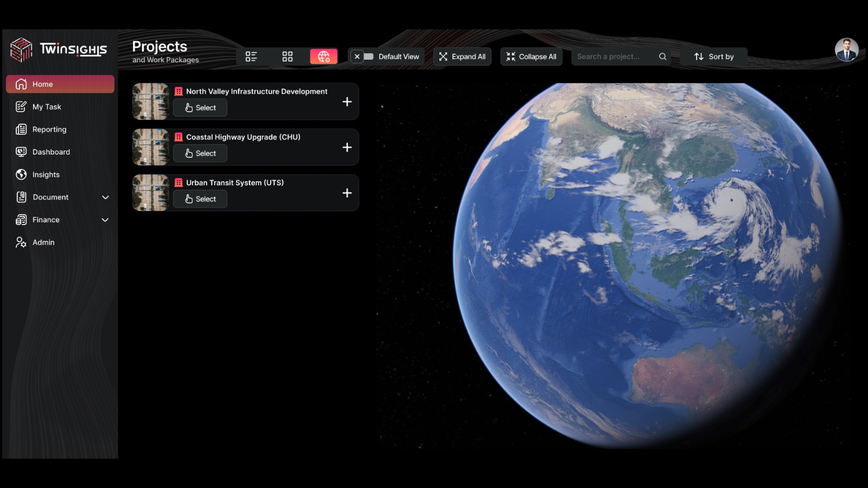Open the Sort by dropdown
The image size is (868, 488).
(x=714, y=56)
